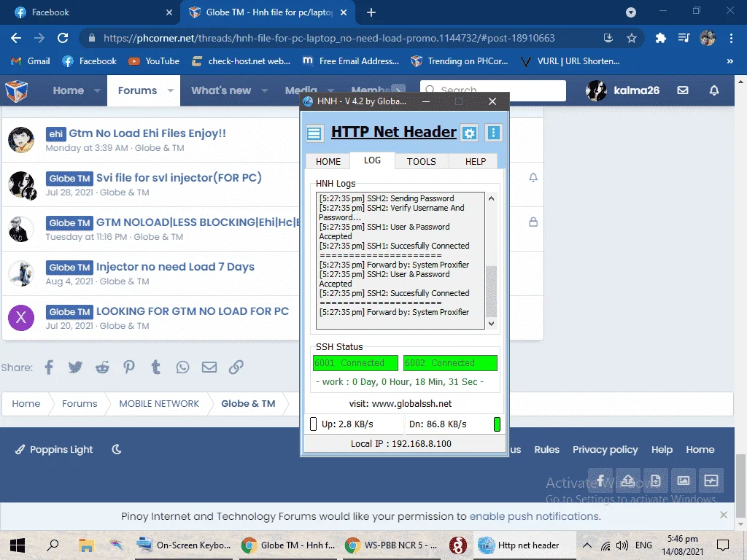The width and height of the screenshot is (747, 560).
Task: Open check-host.net bookmark
Action: click(241, 61)
